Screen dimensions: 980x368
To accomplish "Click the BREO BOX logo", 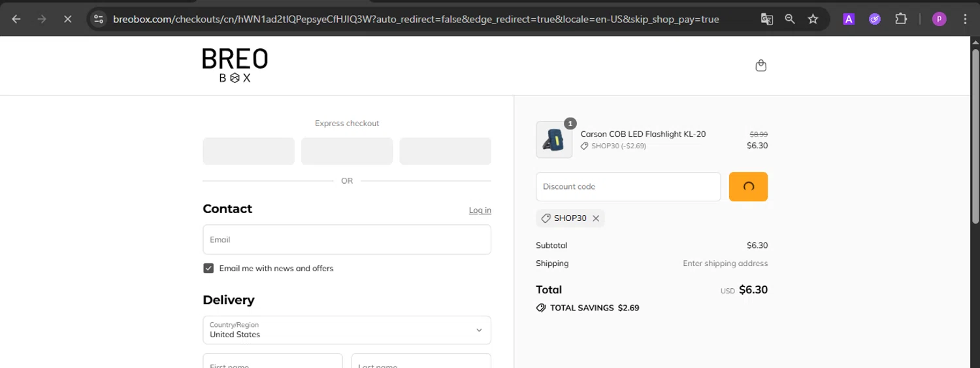I will [x=235, y=65].
